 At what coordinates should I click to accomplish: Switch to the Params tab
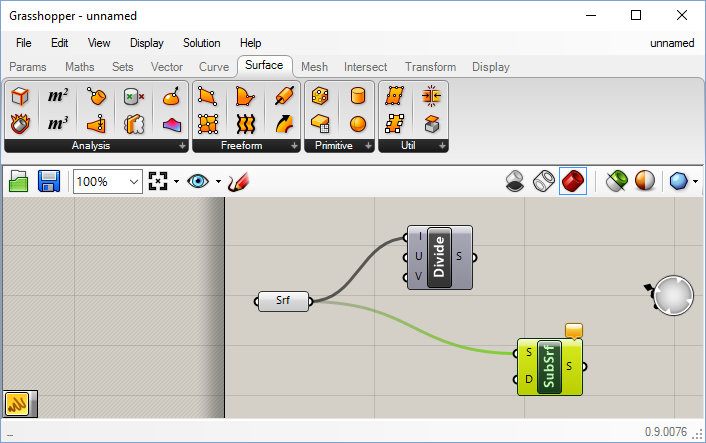(x=28, y=67)
